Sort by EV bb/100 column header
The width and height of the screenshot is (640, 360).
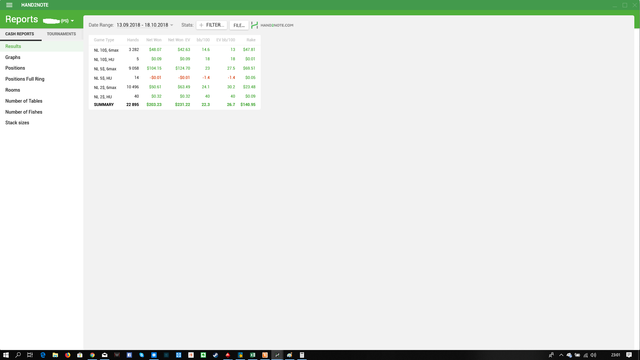[226, 40]
